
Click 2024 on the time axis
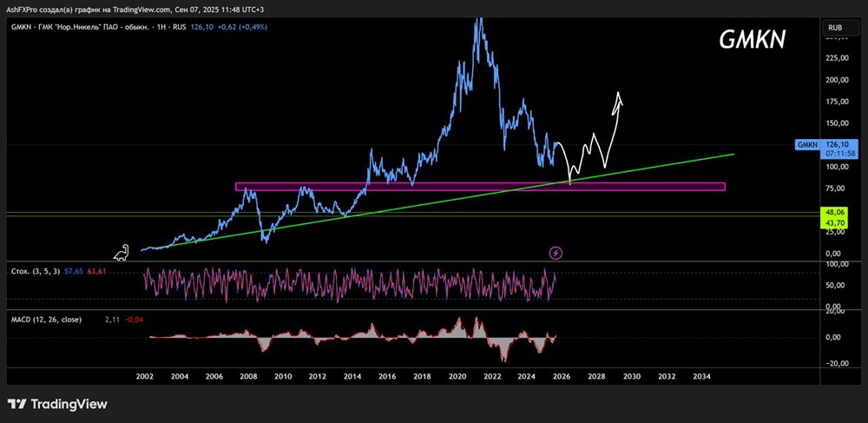pyautogui.click(x=527, y=376)
